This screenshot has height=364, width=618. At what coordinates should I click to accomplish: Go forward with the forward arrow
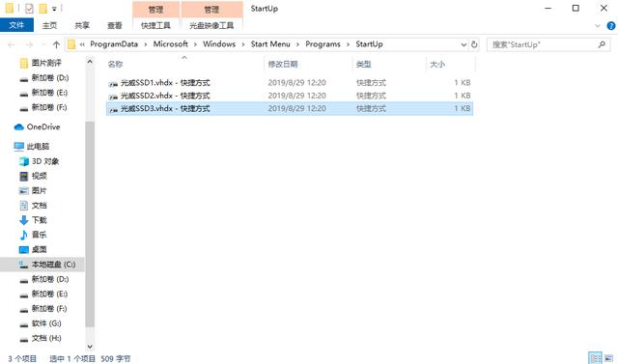coord(29,44)
